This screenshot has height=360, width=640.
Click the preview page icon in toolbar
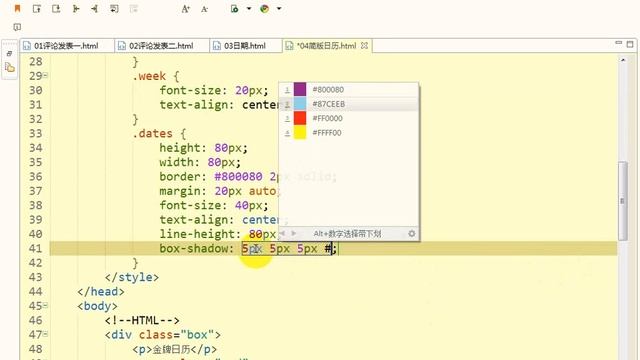(x=235, y=9)
